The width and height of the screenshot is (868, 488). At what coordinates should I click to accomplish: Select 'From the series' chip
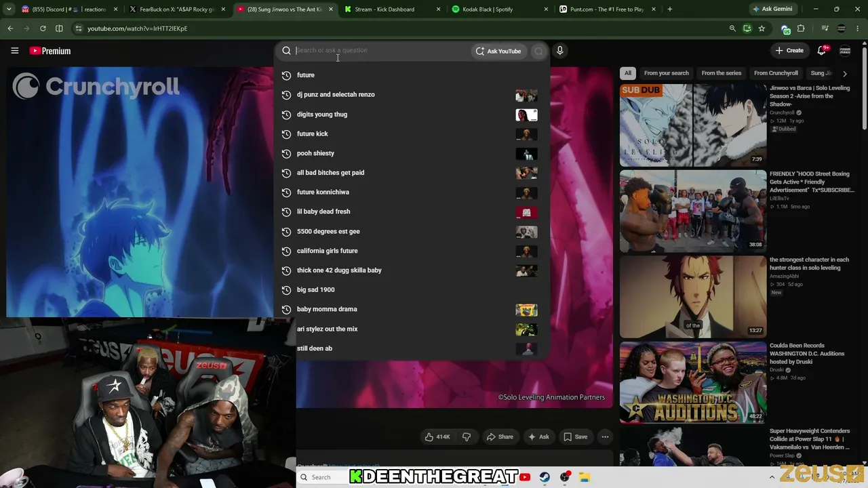coord(722,73)
